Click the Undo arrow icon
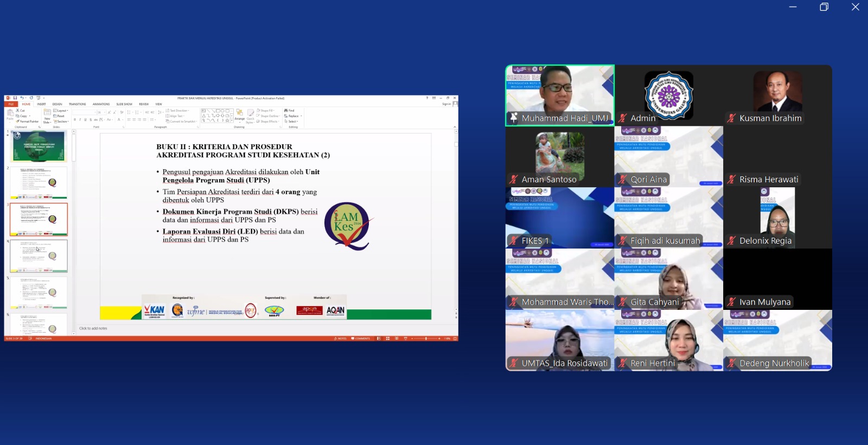 [x=22, y=98]
